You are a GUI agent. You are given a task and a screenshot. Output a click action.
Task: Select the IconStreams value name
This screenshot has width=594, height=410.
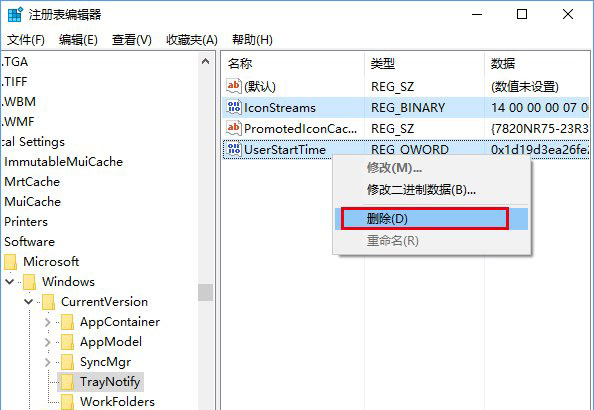coord(280,108)
